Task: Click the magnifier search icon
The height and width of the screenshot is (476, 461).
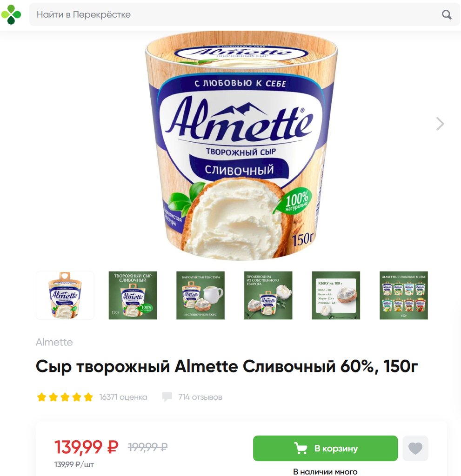Action: click(x=447, y=14)
